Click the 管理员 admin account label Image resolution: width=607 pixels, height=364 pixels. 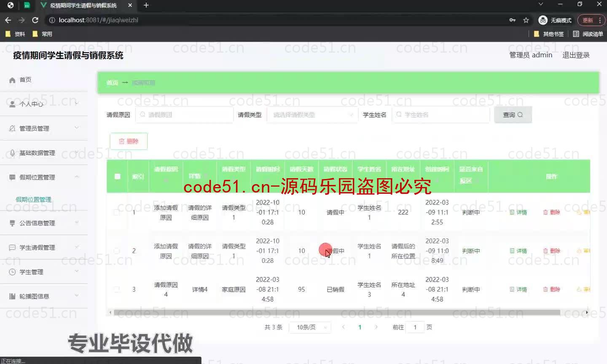point(531,55)
